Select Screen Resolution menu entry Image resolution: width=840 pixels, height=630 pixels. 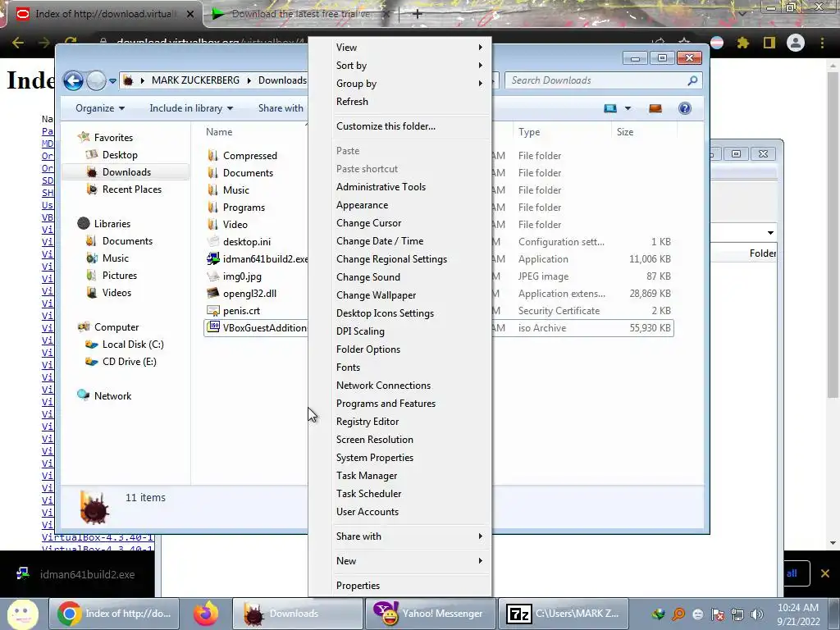pyautogui.click(x=410, y=440)
